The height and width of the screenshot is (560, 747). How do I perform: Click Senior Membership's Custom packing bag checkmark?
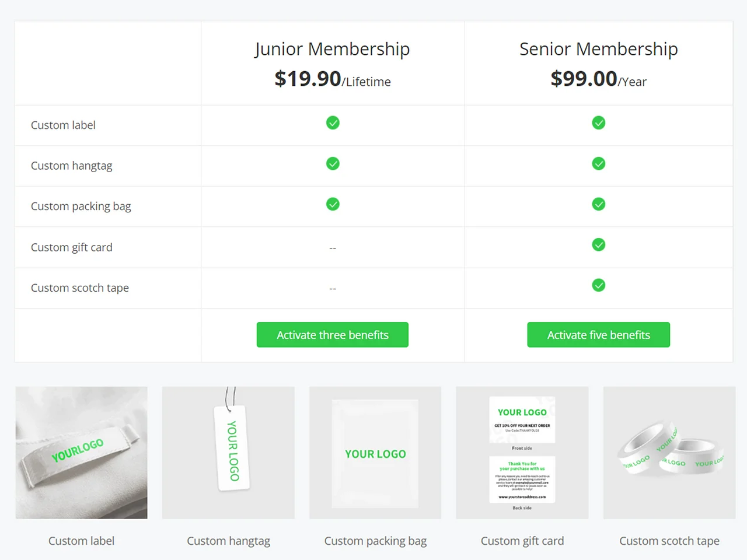click(599, 204)
